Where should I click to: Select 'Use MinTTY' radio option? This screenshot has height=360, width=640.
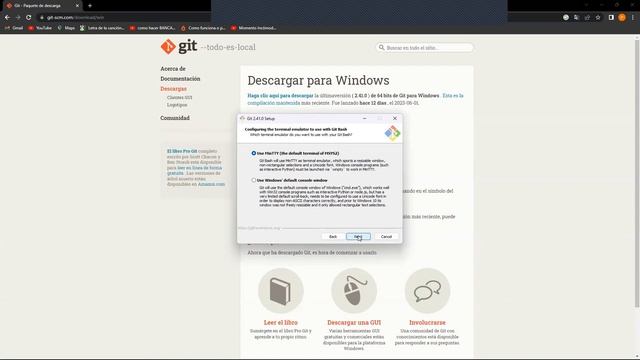pos(254,153)
